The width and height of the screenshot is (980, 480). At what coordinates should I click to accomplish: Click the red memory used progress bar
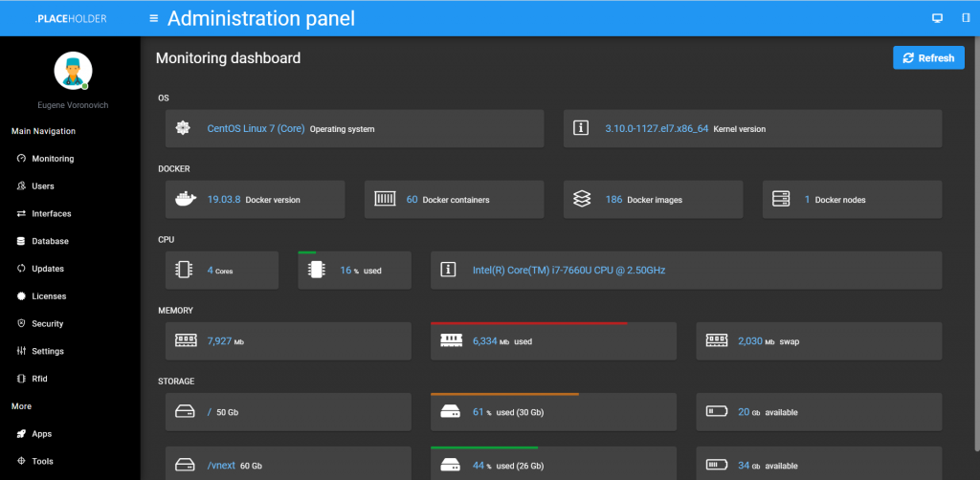click(x=528, y=323)
